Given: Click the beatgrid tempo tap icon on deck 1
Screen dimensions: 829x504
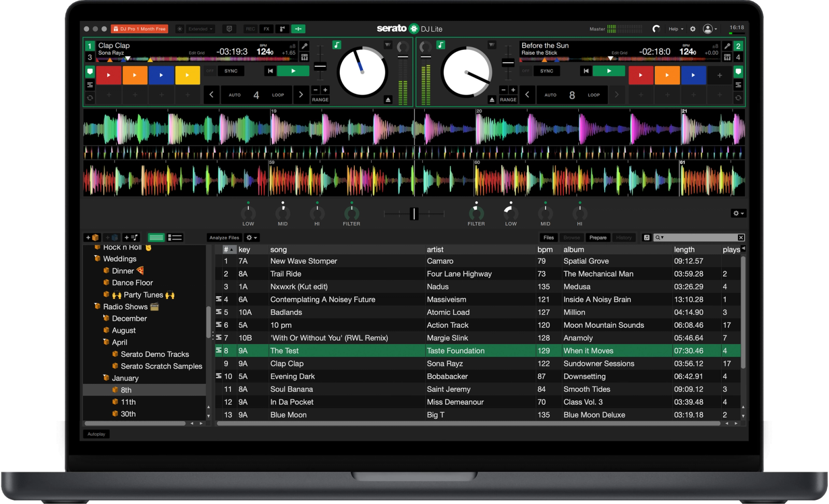Looking at the screenshot, I should tap(305, 46).
